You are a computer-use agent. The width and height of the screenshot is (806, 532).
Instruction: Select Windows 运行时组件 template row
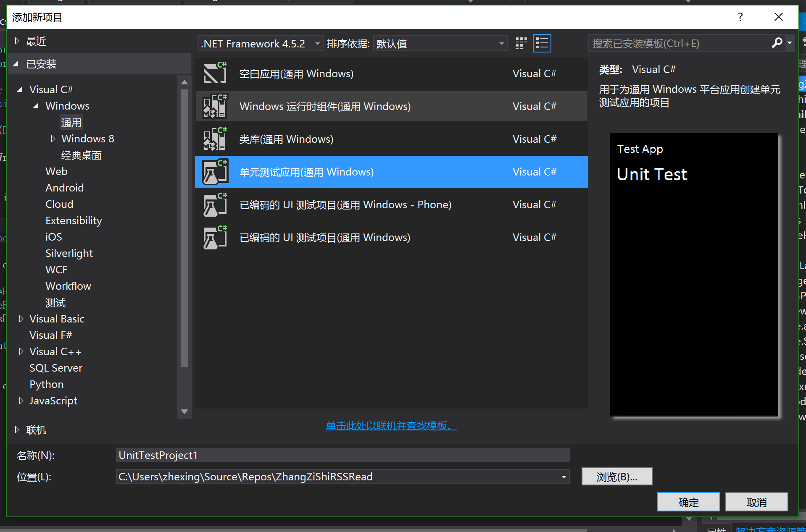tap(392, 106)
